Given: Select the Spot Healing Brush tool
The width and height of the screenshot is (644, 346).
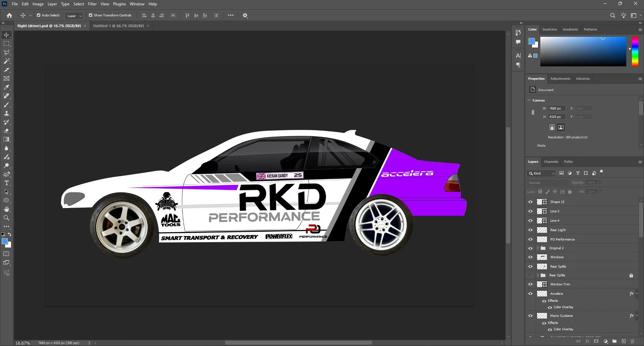Looking at the screenshot, I should (x=6, y=96).
